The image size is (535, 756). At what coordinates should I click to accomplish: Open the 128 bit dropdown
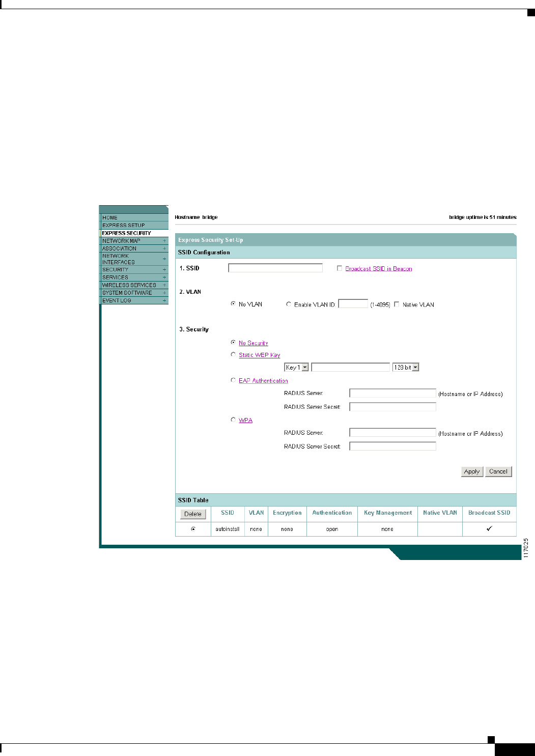coord(406,367)
